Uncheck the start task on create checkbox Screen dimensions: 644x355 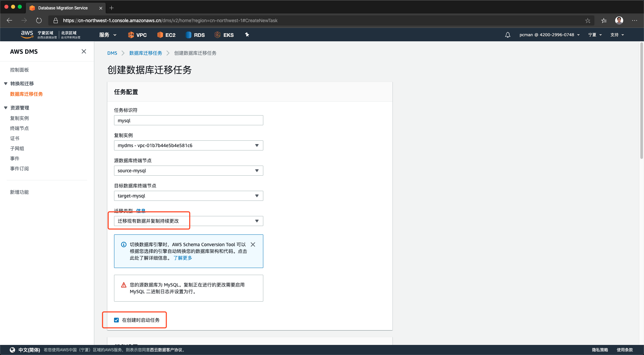116,320
